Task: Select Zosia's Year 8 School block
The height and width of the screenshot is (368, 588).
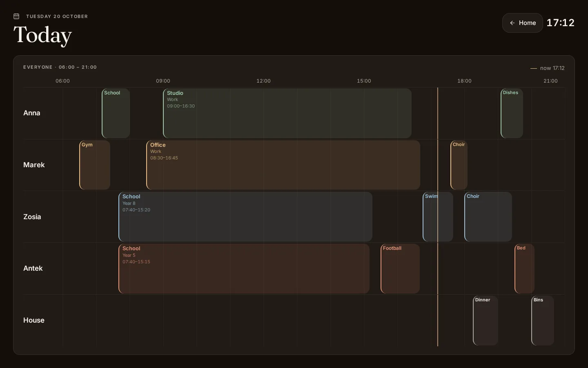Action: point(245,217)
